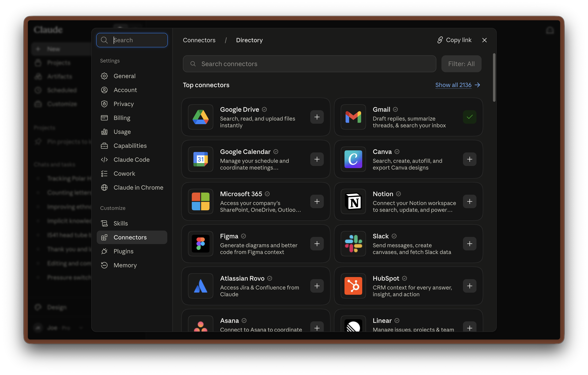Click the Slack logo icon
The image size is (588, 375).
click(x=353, y=244)
